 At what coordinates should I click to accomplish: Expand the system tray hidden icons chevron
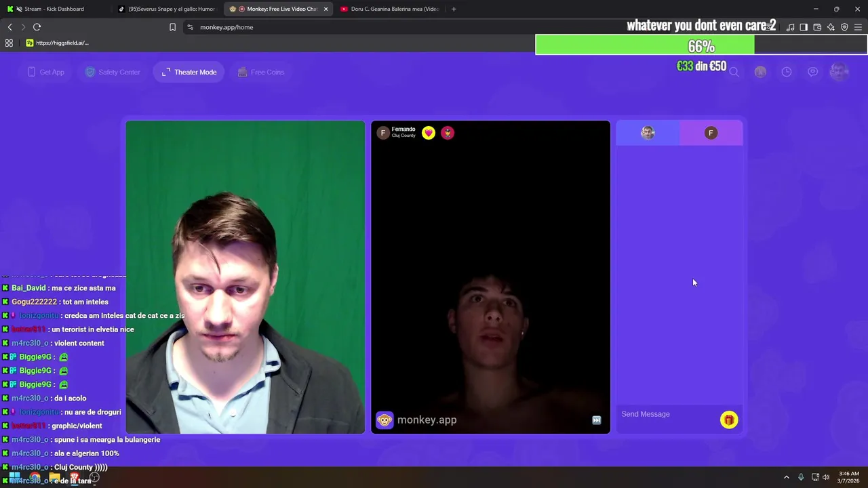(787, 477)
